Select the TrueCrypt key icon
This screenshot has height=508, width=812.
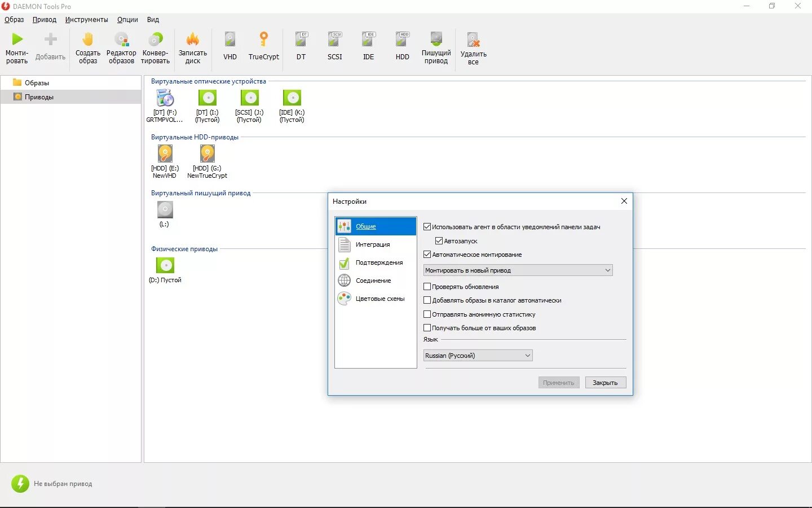coord(264,39)
